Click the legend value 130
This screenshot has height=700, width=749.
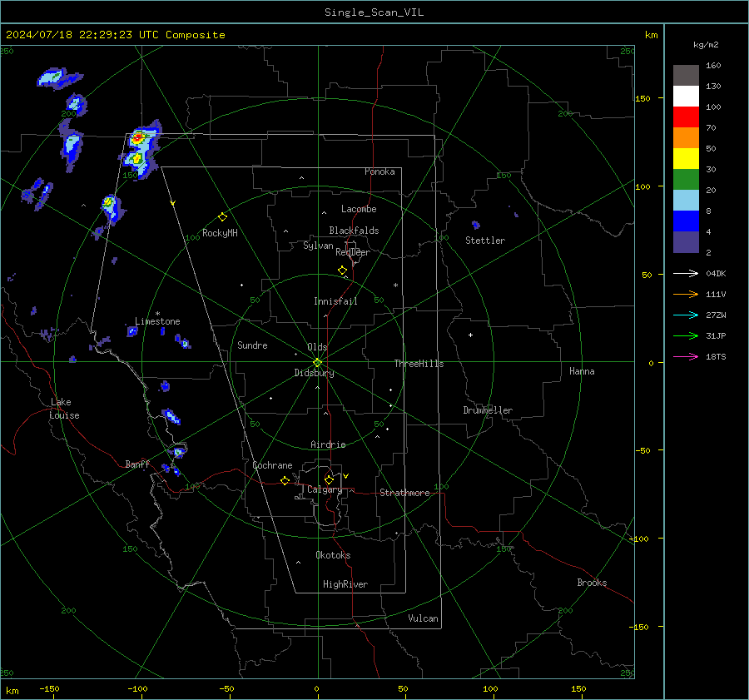click(713, 86)
